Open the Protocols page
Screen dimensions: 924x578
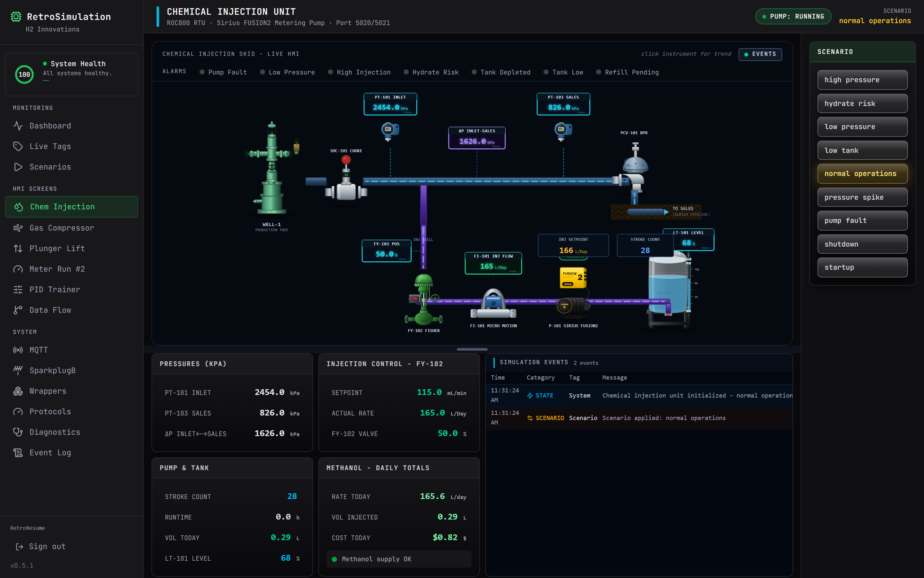coord(72,412)
